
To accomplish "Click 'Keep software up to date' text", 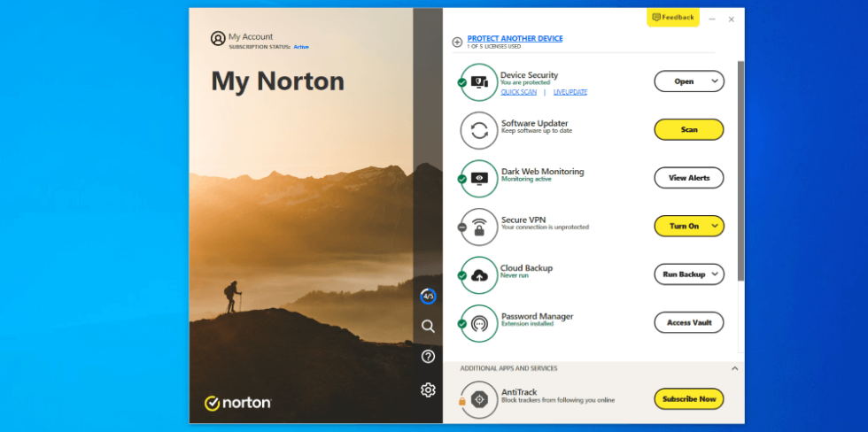I will pos(537,130).
